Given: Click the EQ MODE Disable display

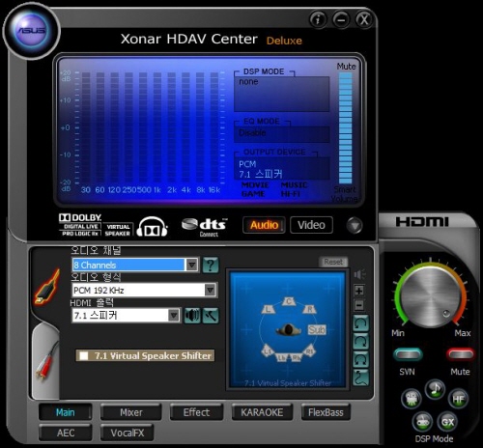Looking at the screenshot, I should coord(282,134).
